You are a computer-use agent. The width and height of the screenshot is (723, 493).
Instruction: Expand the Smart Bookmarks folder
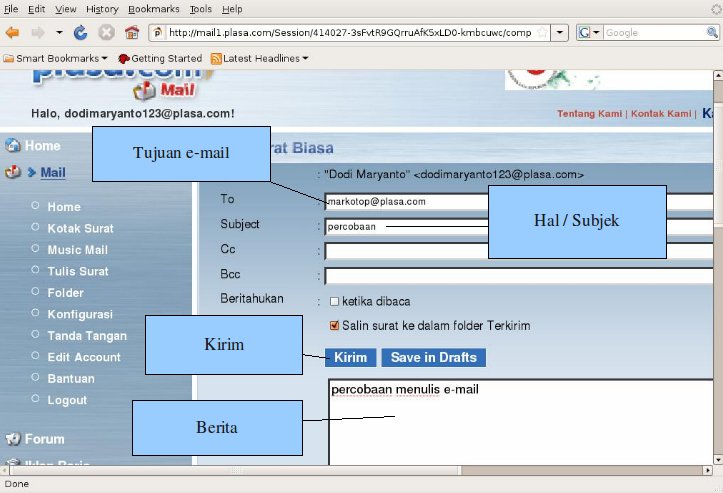(x=55, y=59)
